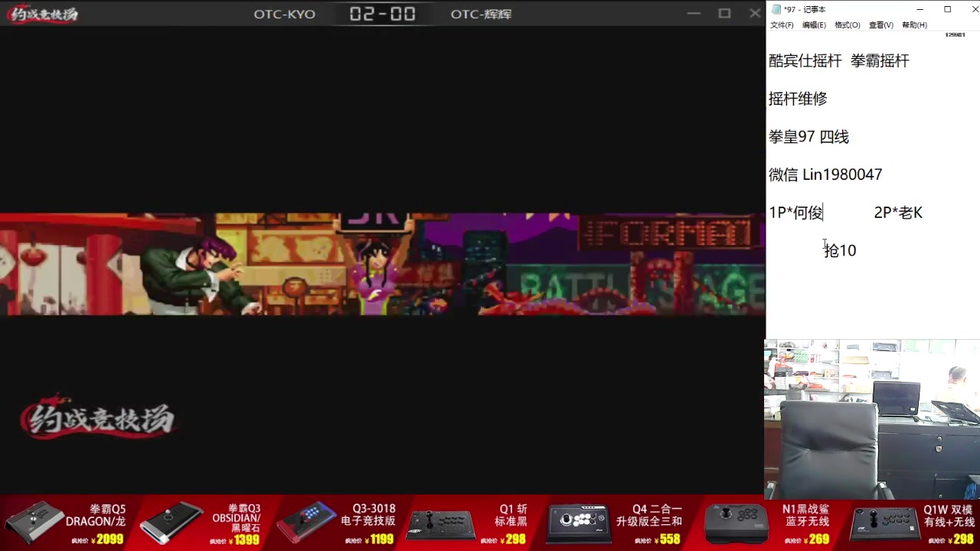
Task: Click the 拳霸摇杆 text in Notepad
Action: (880, 61)
